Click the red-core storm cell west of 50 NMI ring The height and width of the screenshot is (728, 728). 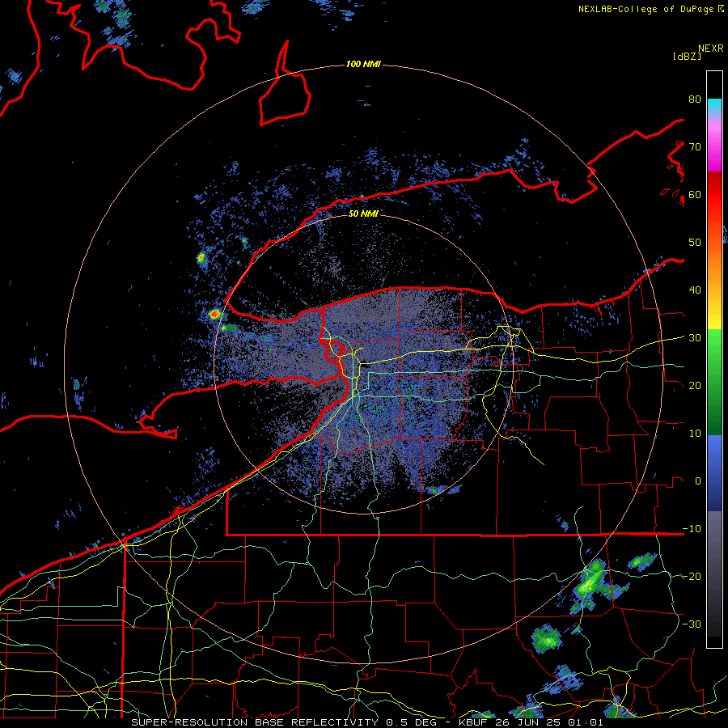(214, 315)
